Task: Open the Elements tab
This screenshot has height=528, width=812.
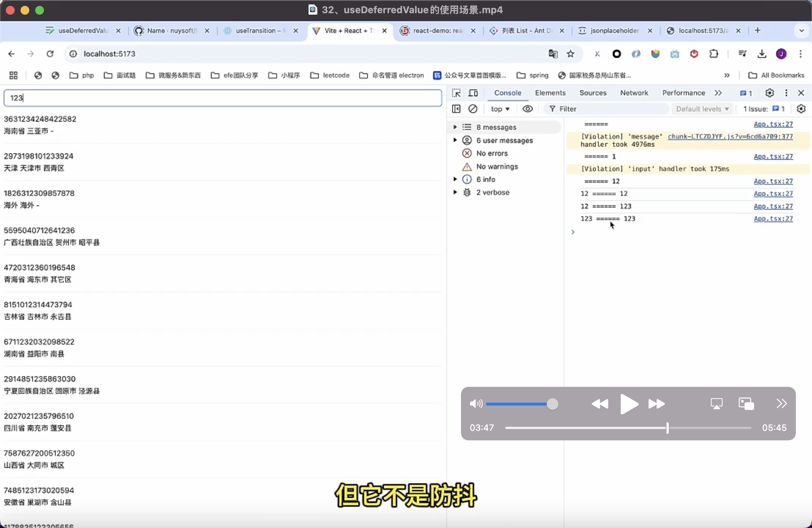Action: pyautogui.click(x=550, y=93)
